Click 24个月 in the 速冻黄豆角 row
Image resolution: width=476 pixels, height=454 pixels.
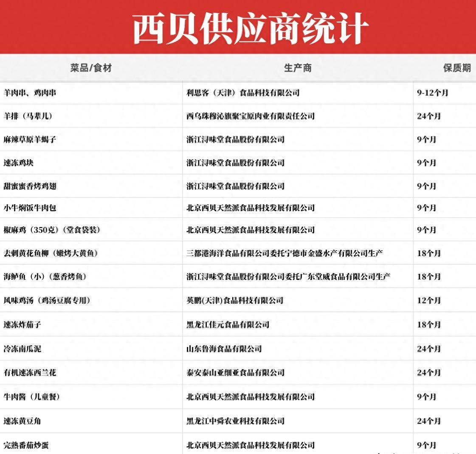tap(428, 421)
